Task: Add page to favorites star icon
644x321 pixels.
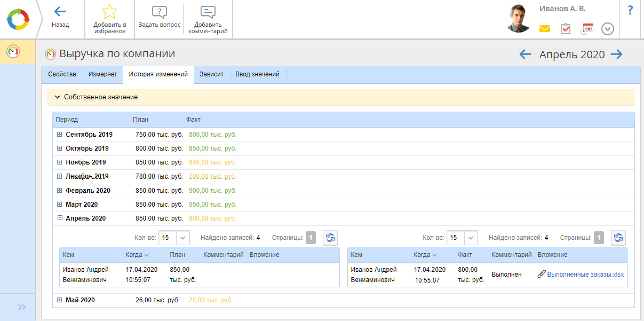Action: pos(109,12)
